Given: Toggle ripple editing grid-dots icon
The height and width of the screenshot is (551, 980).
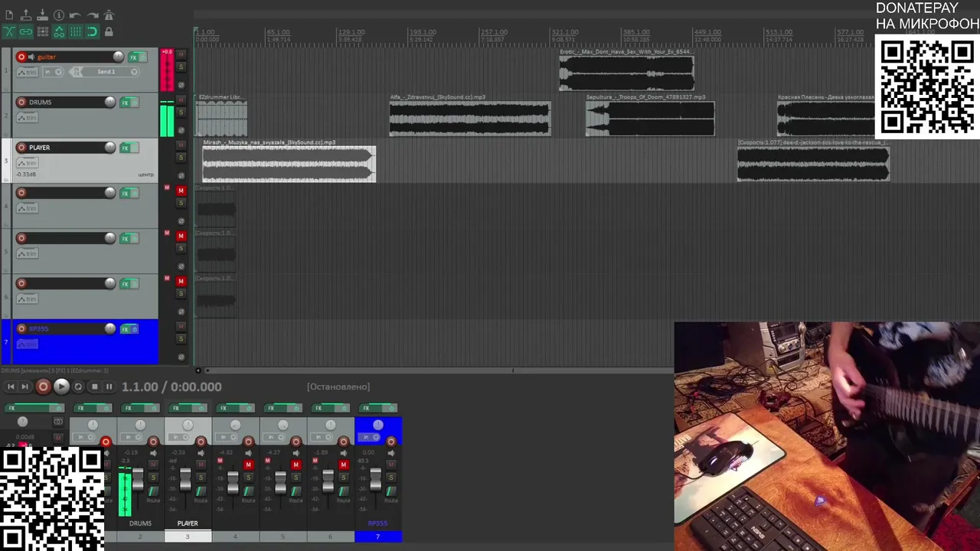Looking at the screenshot, I should coord(42,32).
